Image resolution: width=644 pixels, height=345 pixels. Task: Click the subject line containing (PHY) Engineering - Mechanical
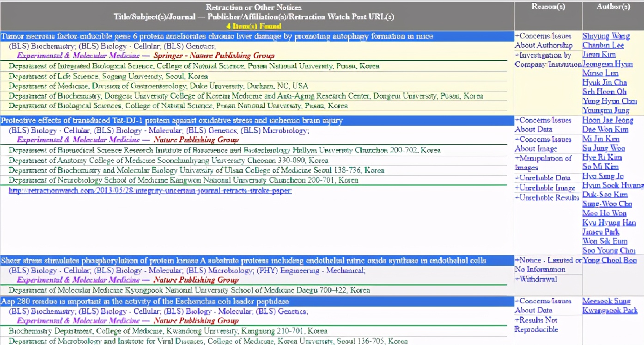pos(187,271)
